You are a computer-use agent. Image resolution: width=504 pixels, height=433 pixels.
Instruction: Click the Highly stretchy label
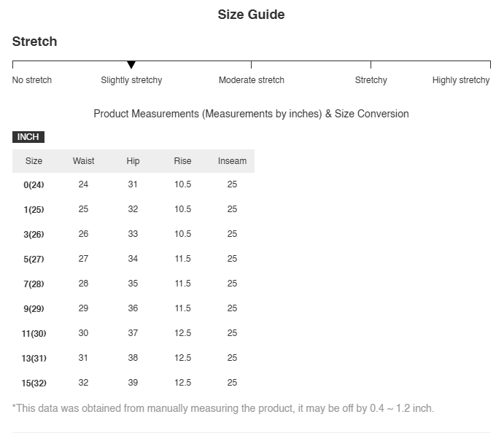click(x=461, y=80)
